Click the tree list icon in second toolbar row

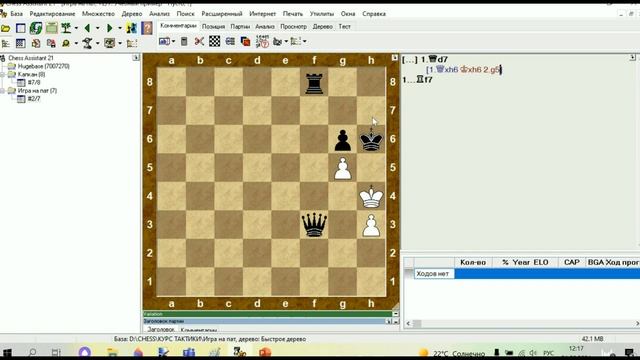pos(6,43)
